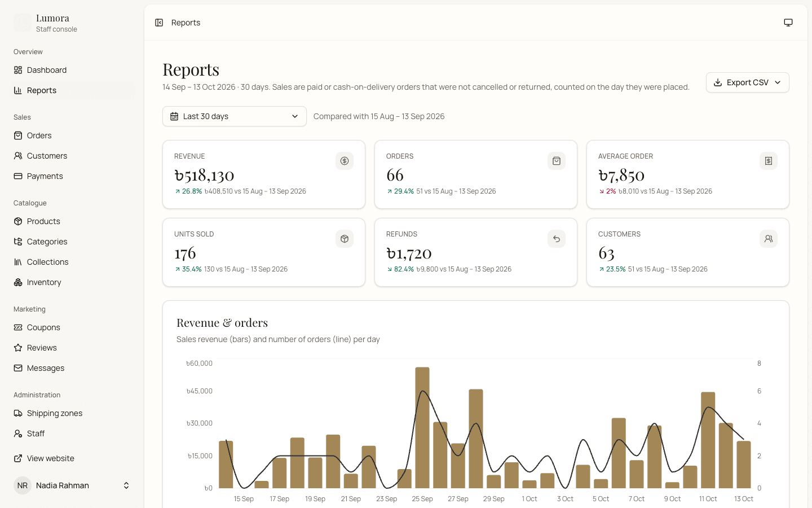Select Collections in the Catalogue menu
Viewport: 812px width, 508px height.
pos(72,262)
